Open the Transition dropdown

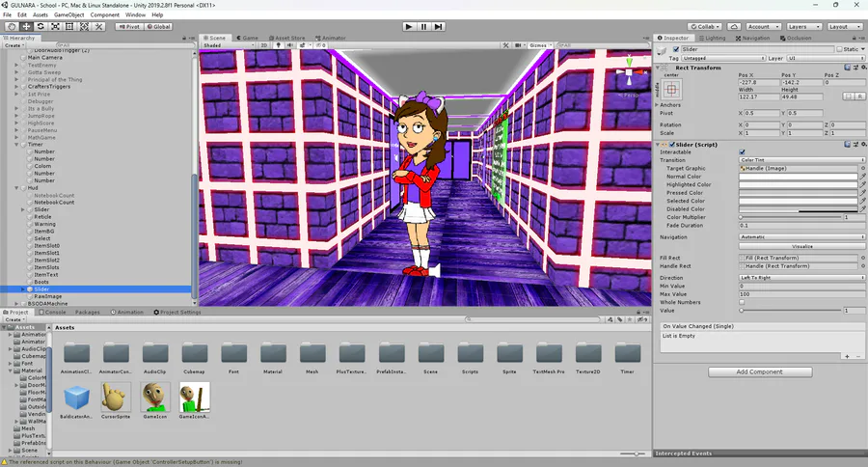pyautogui.click(x=802, y=160)
